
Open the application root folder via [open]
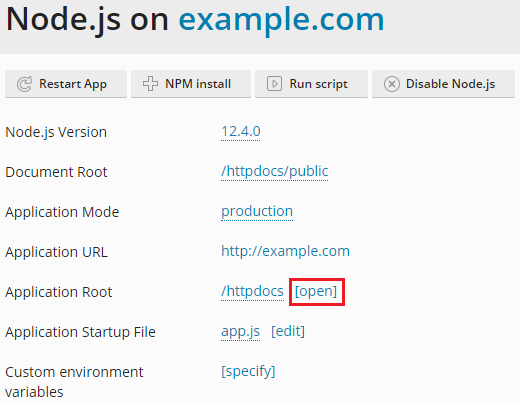tap(316, 291)
